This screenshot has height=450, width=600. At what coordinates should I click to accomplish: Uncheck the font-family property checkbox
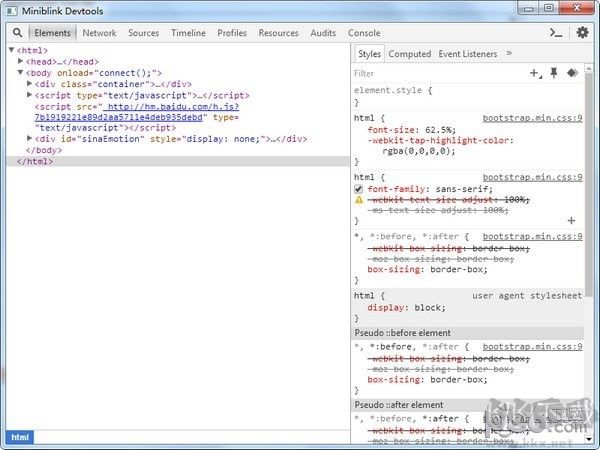coord(359,188)
